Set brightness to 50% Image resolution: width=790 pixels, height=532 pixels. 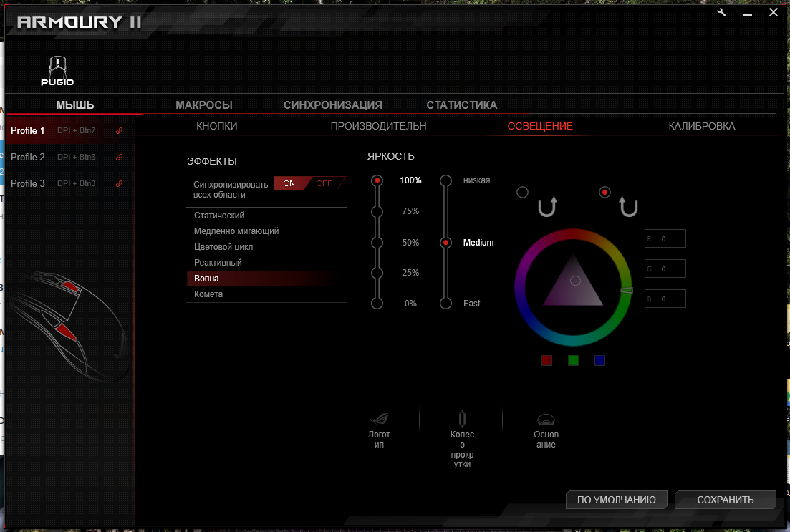click(377, 243)
